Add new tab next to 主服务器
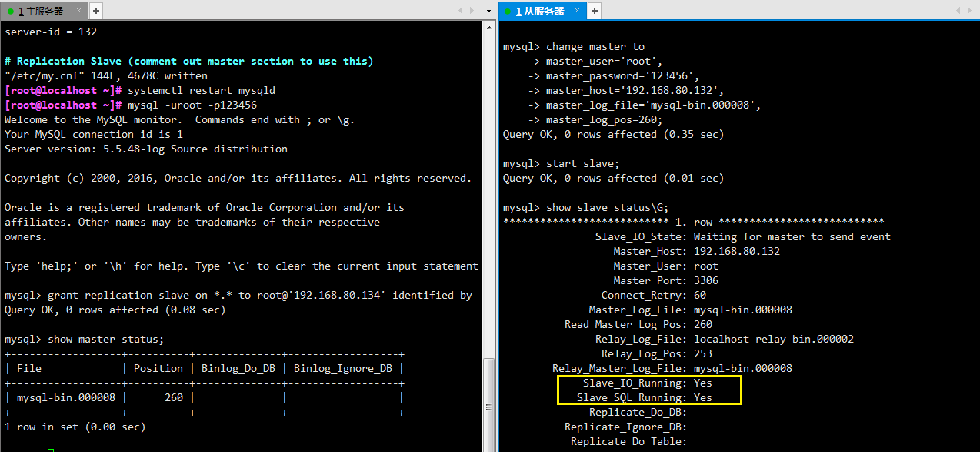 click(95, 11)
